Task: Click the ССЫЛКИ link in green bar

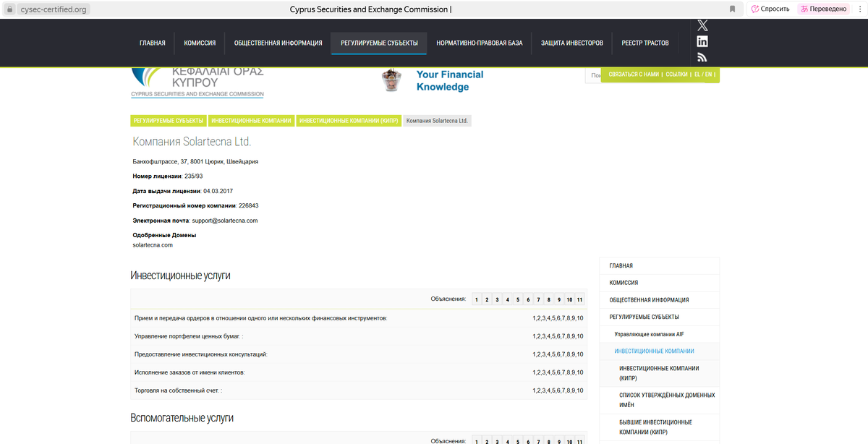Action: point(676,74)
